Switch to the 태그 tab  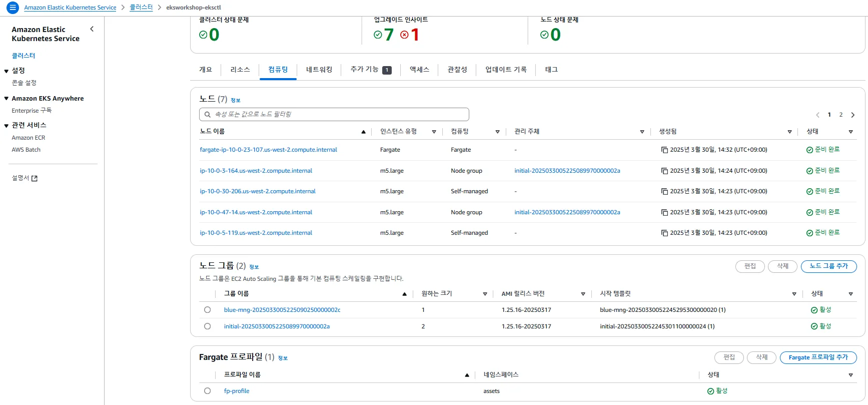coord(551,70)
